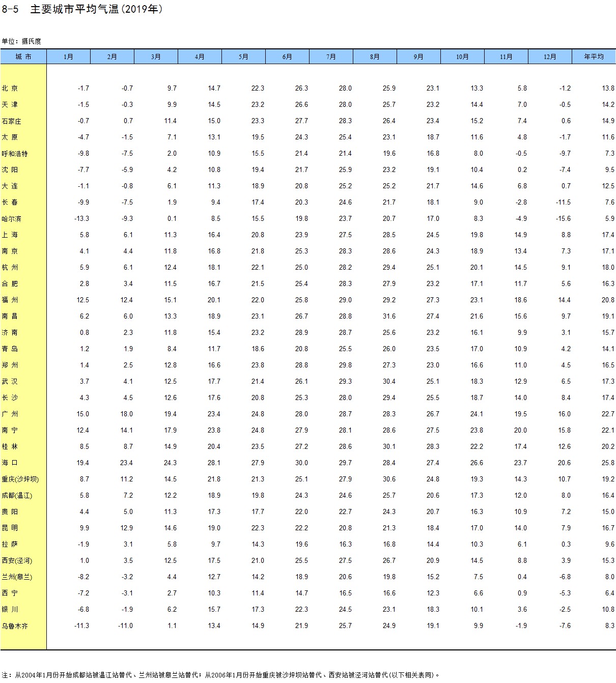Viewport: 616px width, 683px height.
Task: Click 西宁 annual average 6.4
Action: (610, 593)
